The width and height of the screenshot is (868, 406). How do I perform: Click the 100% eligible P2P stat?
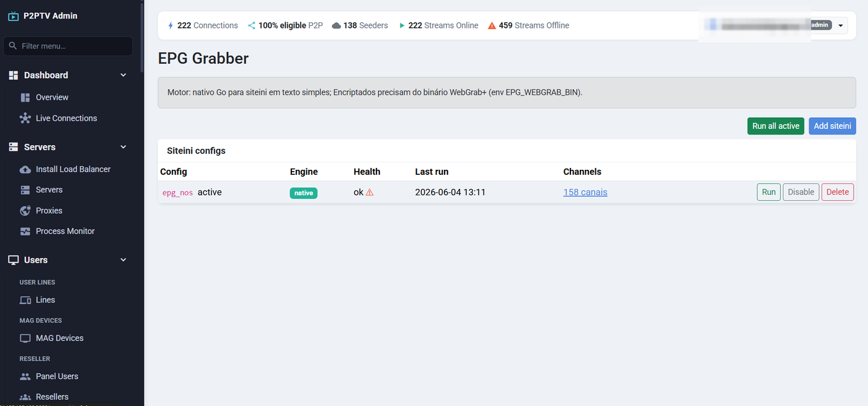pos(285,25)
